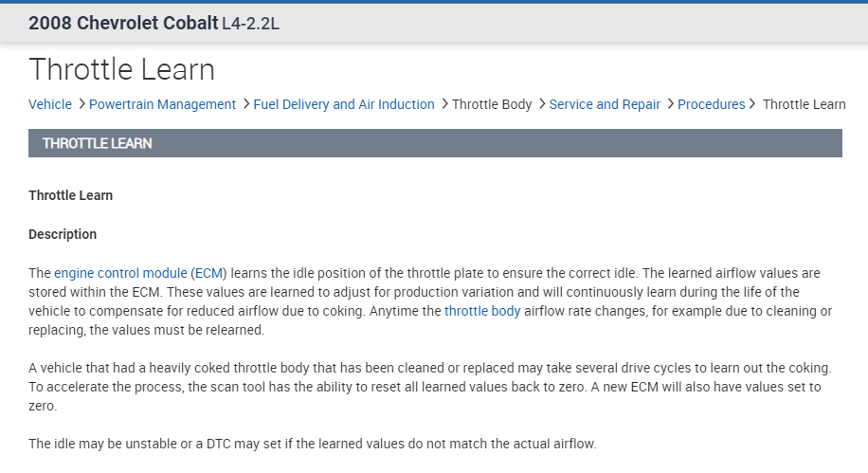
Task: Click the chevron before Throttle Body breadcrumb
Action: [x=444, y=104]
